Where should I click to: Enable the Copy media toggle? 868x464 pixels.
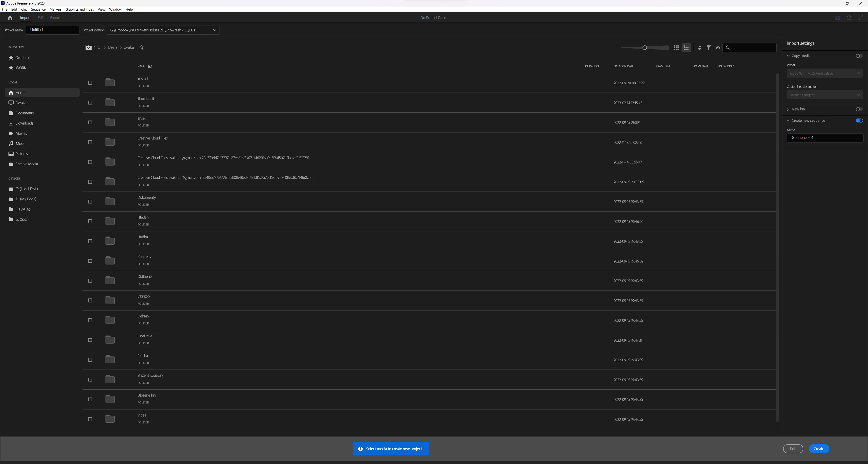859,56
